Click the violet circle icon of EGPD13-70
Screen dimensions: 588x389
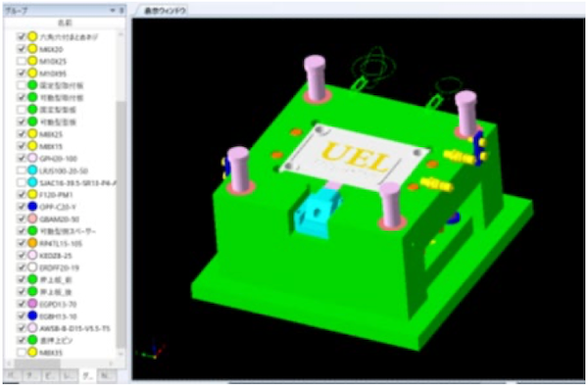click(x=32, y=304)
